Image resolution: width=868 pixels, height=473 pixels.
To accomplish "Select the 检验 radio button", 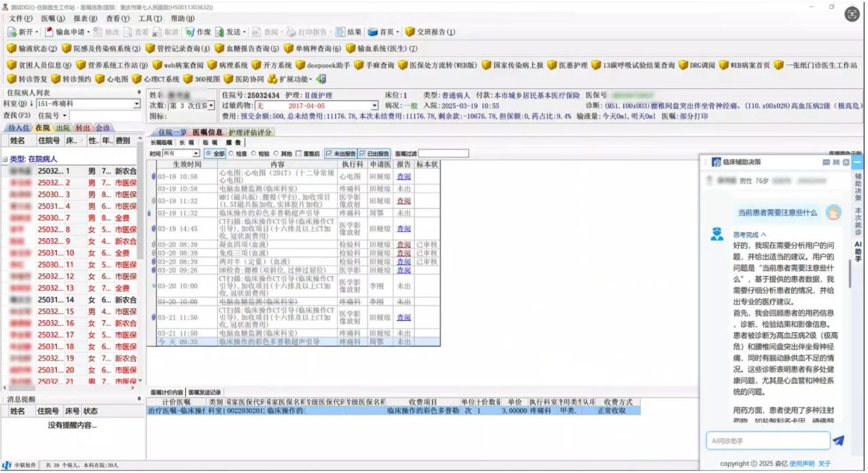I will click(253, 152).
